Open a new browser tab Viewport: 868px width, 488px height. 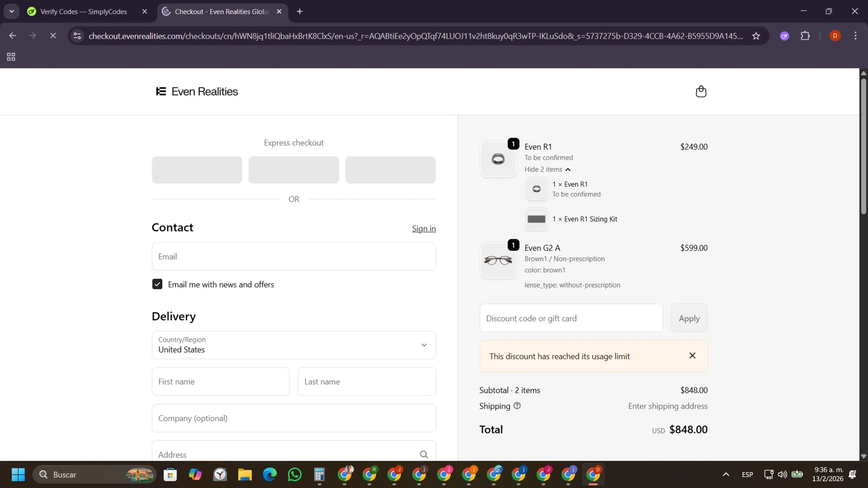pos(300,11)
